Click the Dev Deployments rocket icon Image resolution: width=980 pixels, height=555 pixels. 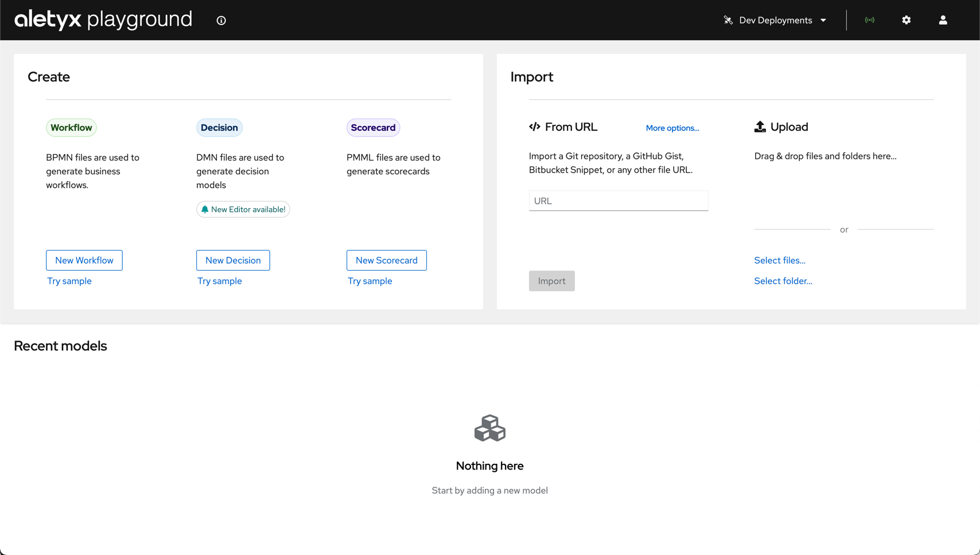728,20
